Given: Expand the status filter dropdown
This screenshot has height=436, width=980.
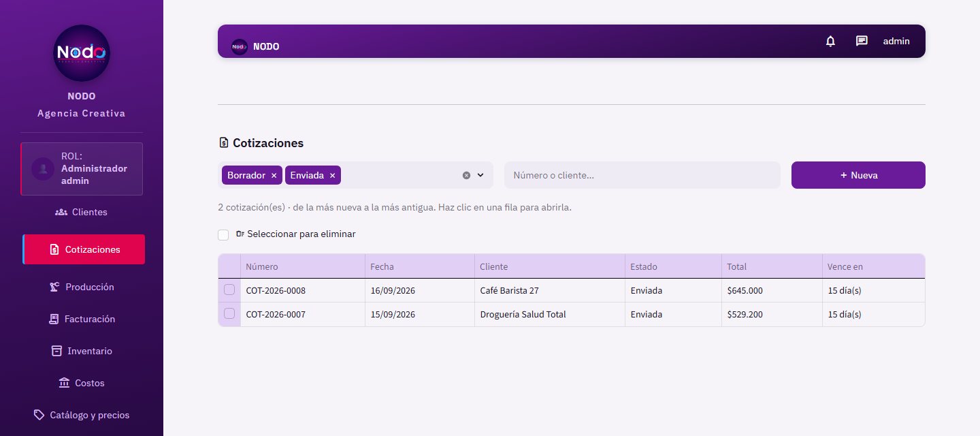Looking at the screenshot, I should tap(480, 175).
